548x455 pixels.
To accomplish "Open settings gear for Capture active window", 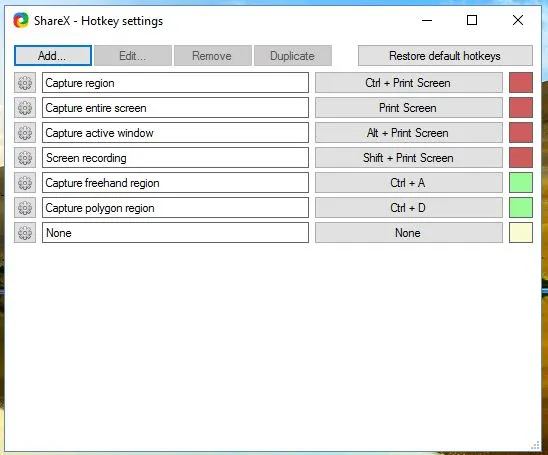I will click(25, 133).
